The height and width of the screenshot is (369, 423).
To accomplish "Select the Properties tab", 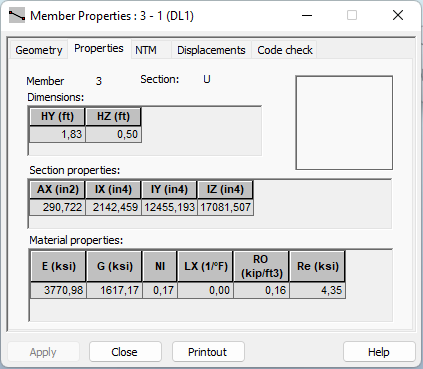I will 99,49.
